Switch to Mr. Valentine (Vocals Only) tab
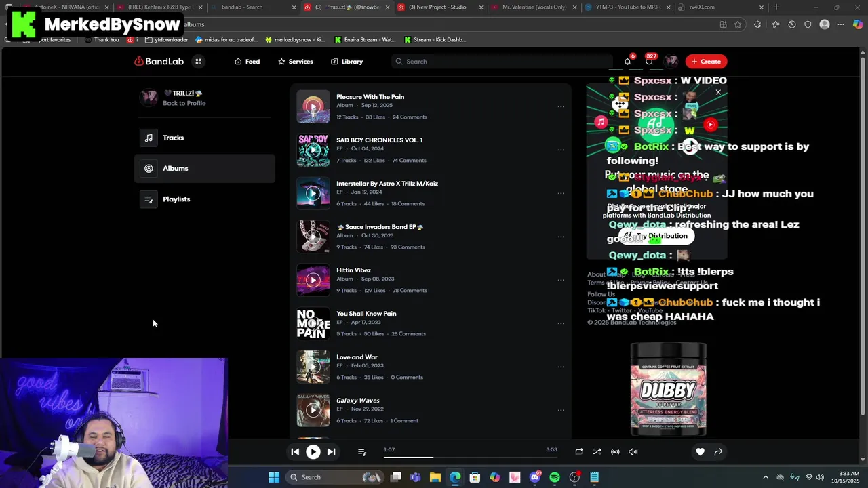868x488 pixels. tap(534, 7)
